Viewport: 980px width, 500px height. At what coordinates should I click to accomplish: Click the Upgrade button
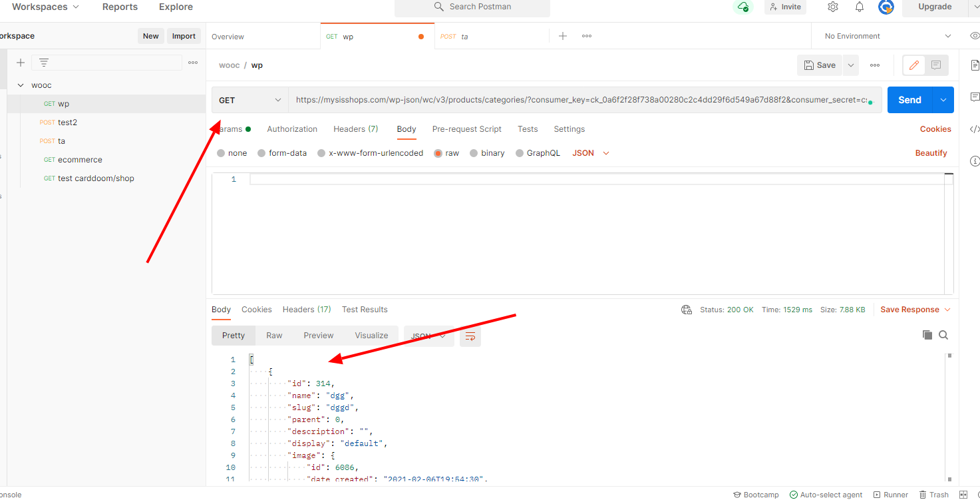[935, 7]
